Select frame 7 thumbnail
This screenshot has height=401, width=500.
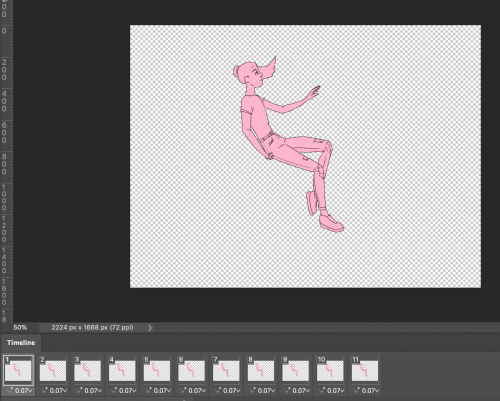tap(226, 370)
